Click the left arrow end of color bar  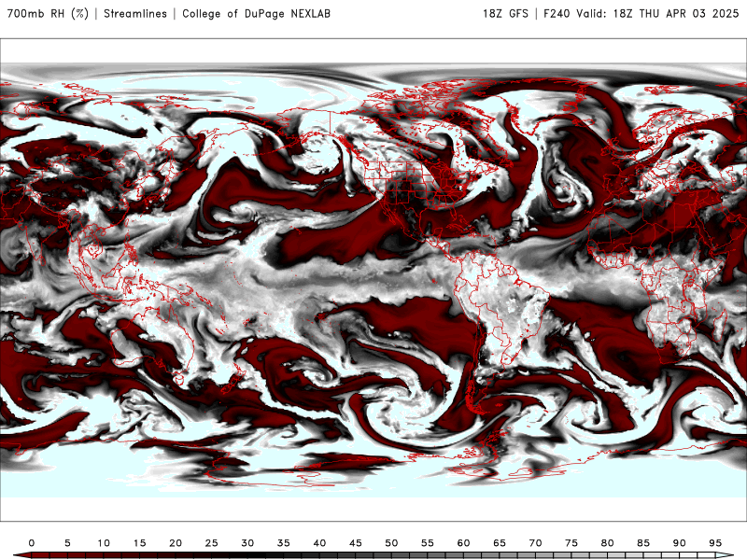pyautogui.click(x=21, y=555)
